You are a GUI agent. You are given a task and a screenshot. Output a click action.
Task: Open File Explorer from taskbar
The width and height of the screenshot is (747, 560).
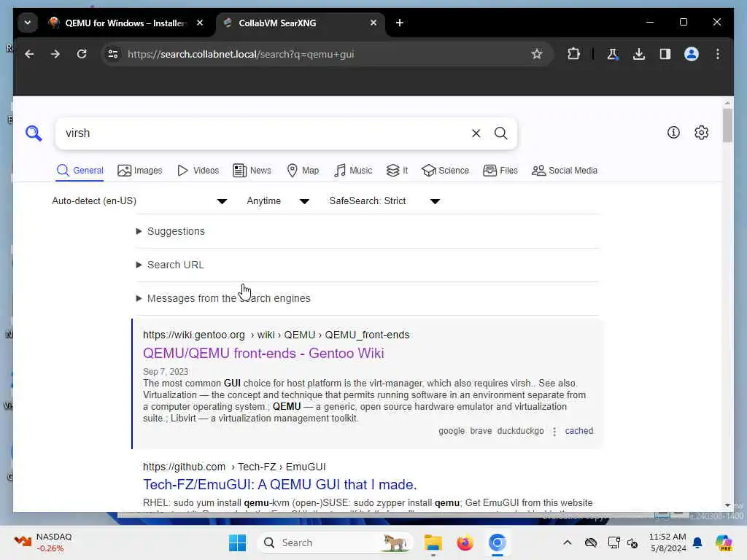(x=433, y=542)
